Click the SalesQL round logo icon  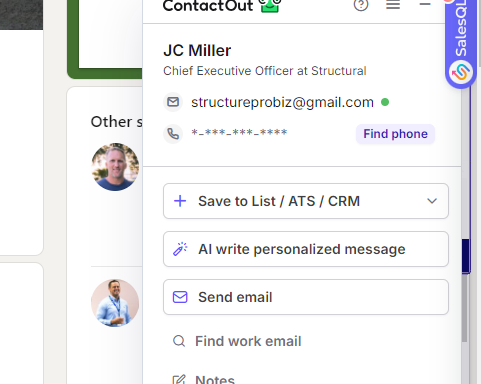click(461, 72)
